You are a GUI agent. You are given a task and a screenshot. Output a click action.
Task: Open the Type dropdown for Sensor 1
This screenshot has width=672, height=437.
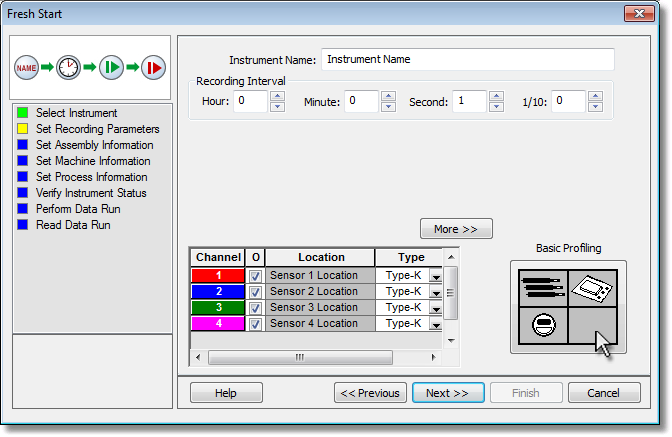click(x=436, y=276)
